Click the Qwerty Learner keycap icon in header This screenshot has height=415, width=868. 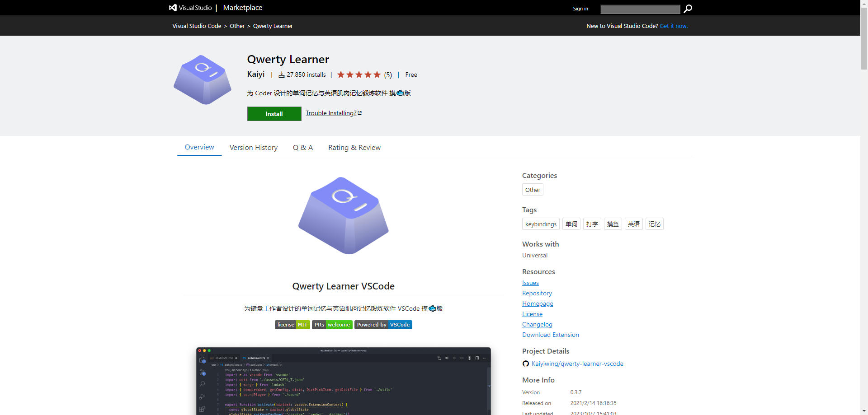203,80
